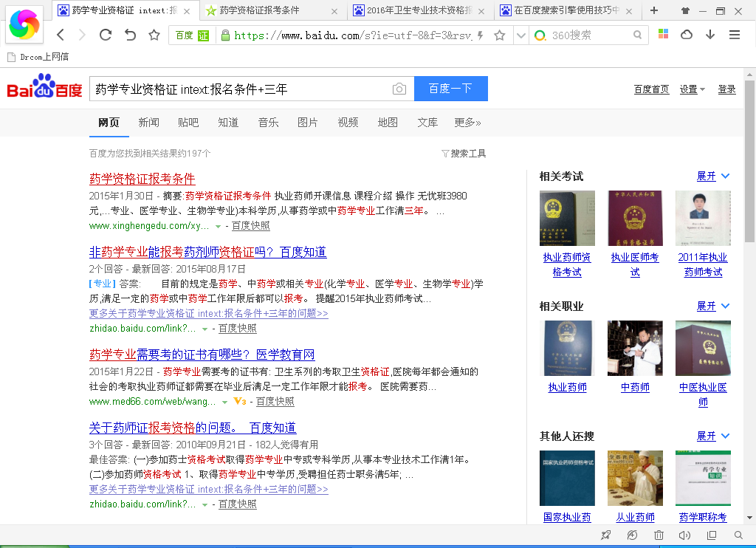This screenshot has height=548, width=756.
Task: Click the 360 browser logo icon
Action: coord(24,24)
